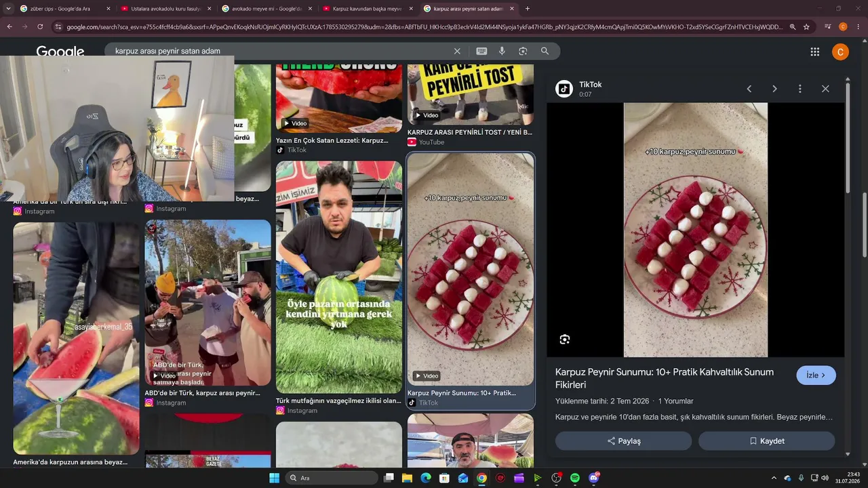Screen dimensions: 868x488
Task: Click 'Türk mutfağının vazgeçilmez ikilisi' result title
Action: [339, 401]
